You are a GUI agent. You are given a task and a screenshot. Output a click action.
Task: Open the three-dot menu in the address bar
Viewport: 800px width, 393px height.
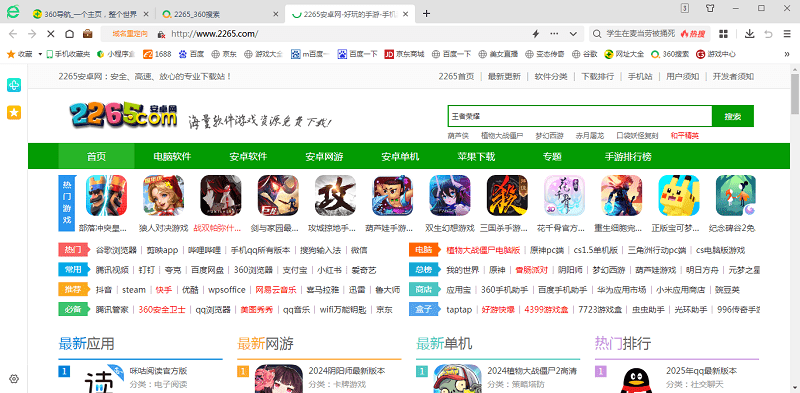click(554, 34)
